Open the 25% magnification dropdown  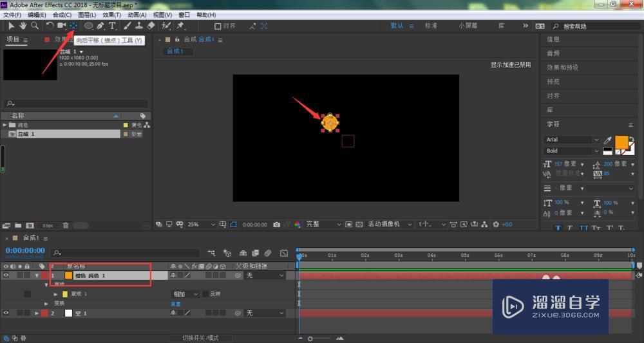point(201,225)
